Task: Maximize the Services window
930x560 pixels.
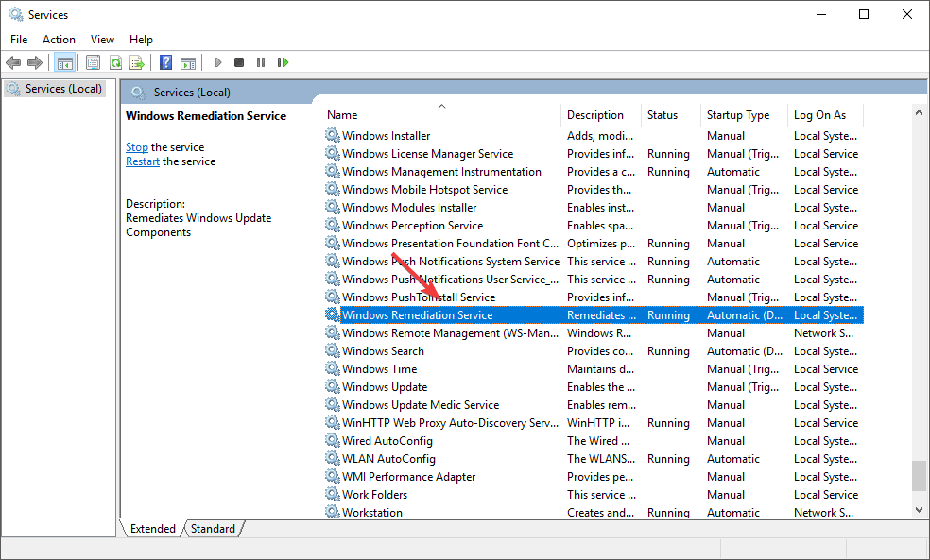Action: (864, 14)
